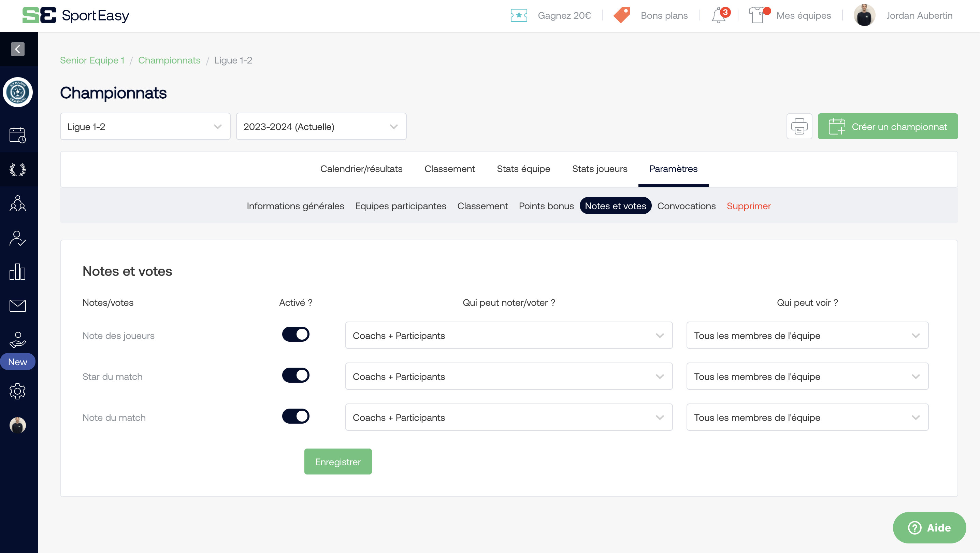Screen dimensions: 980x553
Task: Open Note du match visibility dropdown
Action: pyautogui.click(x=807, y=417)
